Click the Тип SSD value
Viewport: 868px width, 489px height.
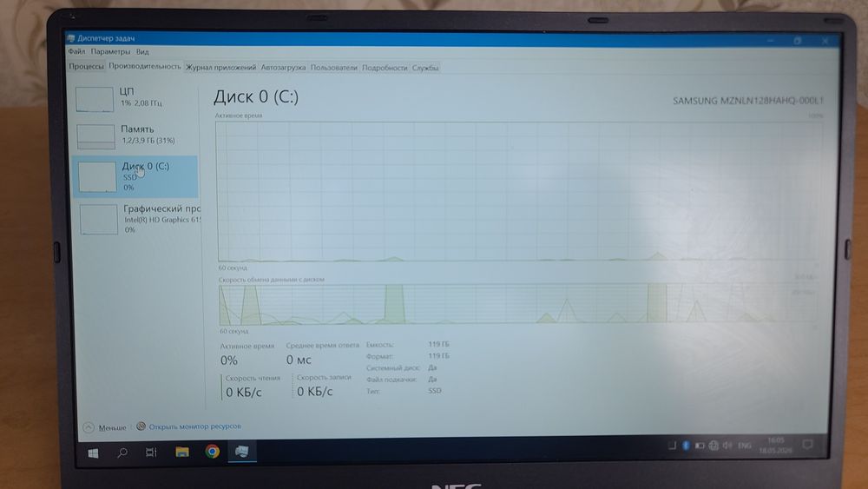pos(435,391)
